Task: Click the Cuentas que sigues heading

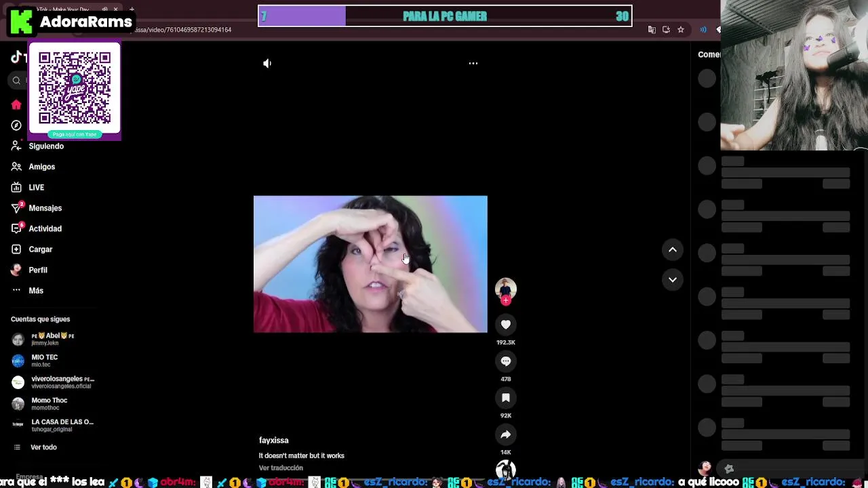Action: tap(40, 319)
